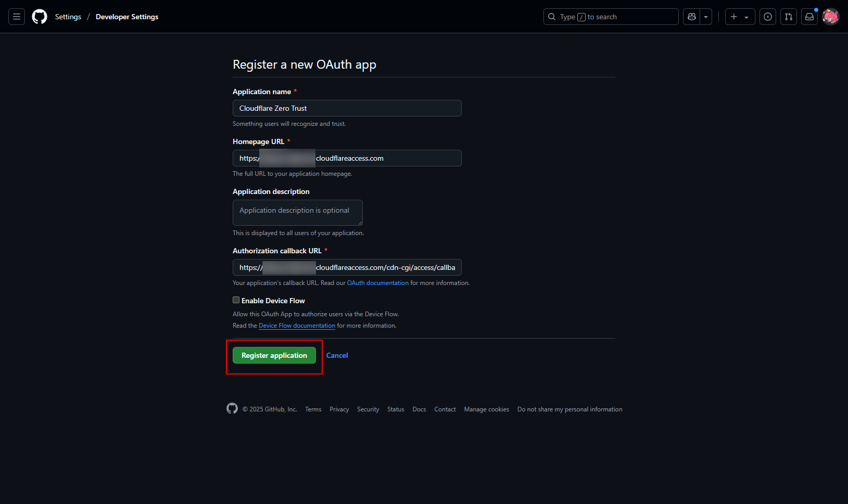Click the Cancel link

337,355
